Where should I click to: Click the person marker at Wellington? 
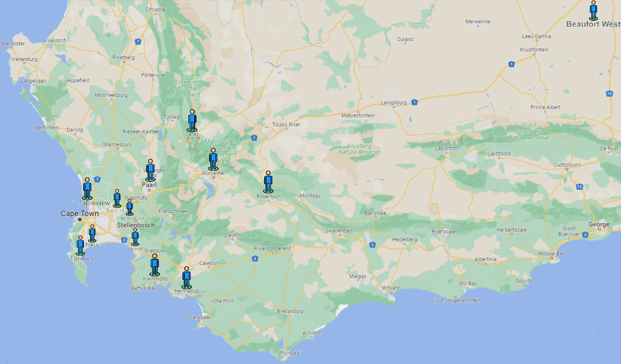pos(150,170)
